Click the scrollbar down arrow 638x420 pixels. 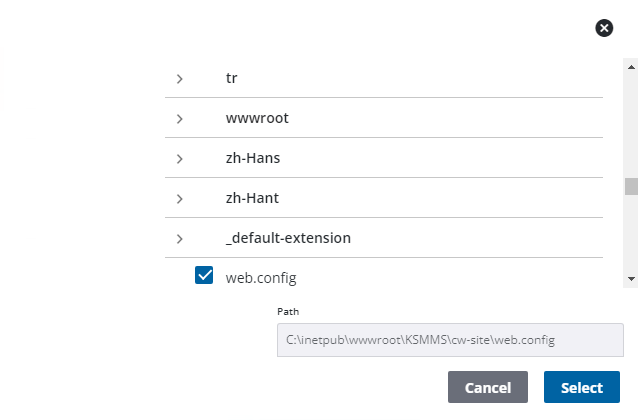click(x=631, y=277)
